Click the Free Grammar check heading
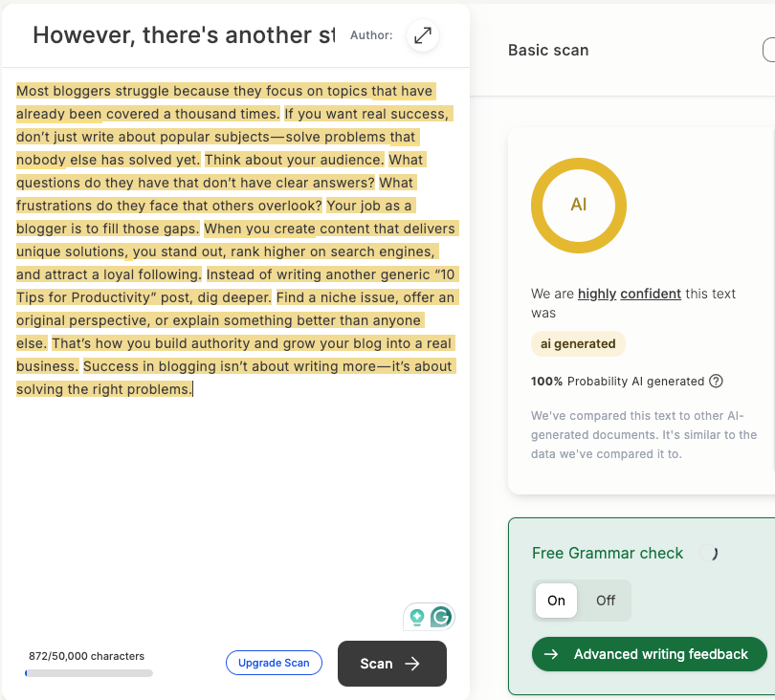The height and width of the screenshot is (700, 775). [608, 553]
